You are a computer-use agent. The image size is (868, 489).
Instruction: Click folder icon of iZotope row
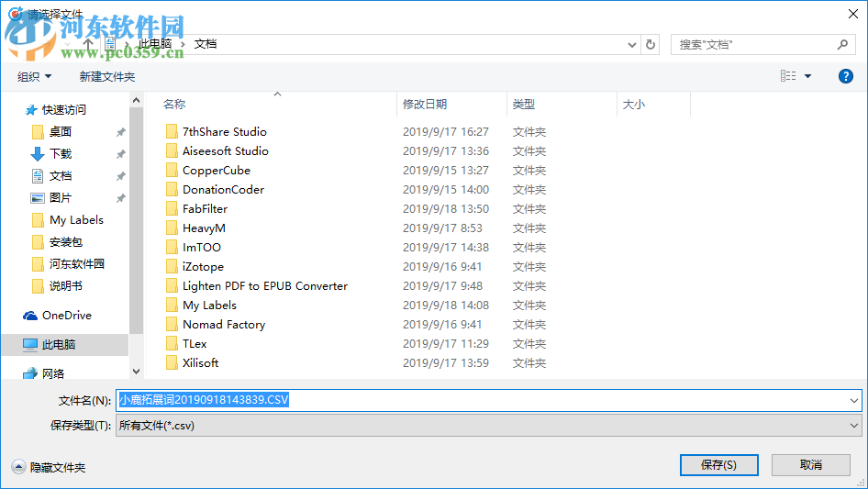click(x=172, y=266)
